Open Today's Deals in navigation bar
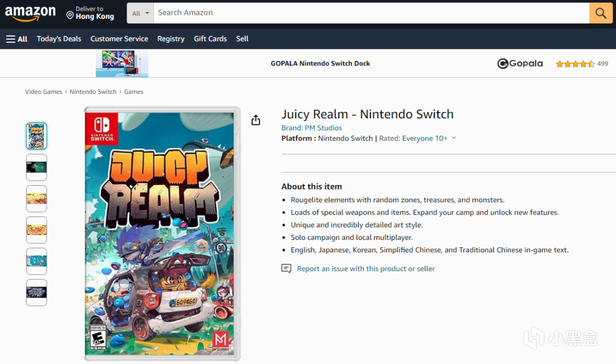Screen dimensions: 616x364 pos(59,39)
